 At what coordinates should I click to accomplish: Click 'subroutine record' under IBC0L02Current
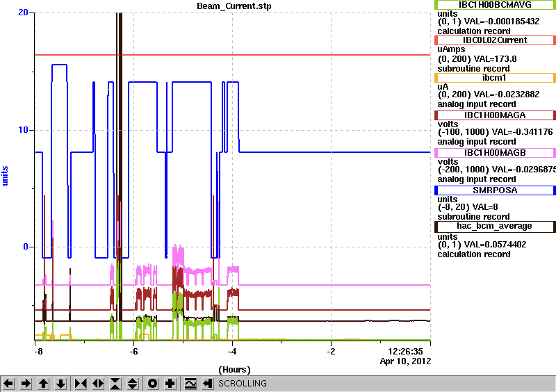[473, 69]
